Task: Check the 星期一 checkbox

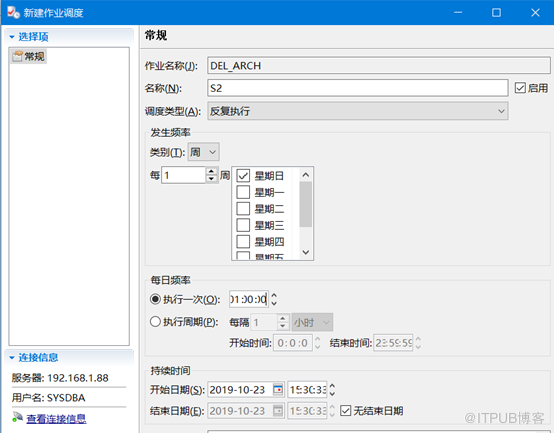Action: point(243,192)
